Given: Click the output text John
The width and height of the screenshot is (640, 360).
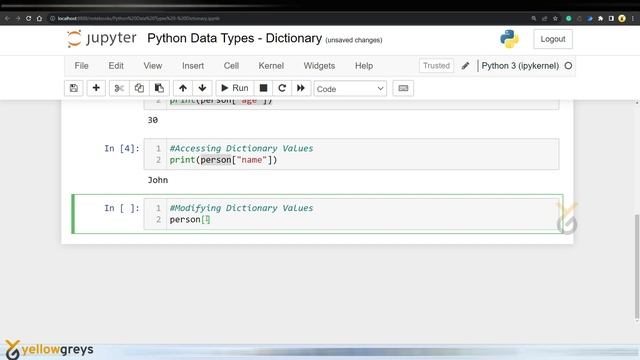Looking at the screenshot, I should (158, 180).
